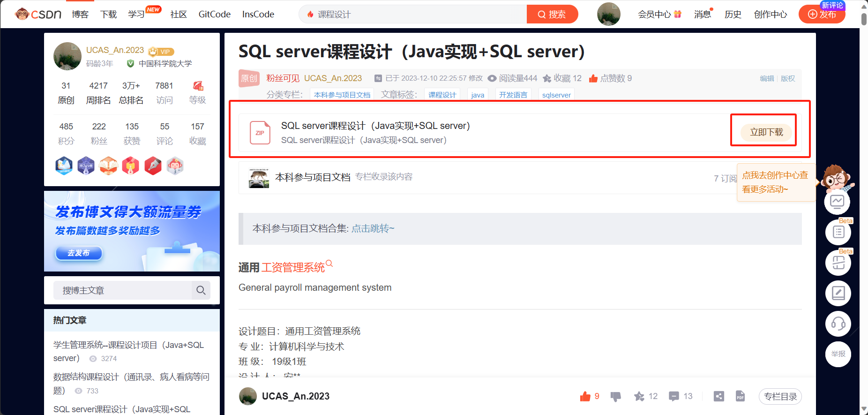Click the headset customer service icon

coord(838,324)
